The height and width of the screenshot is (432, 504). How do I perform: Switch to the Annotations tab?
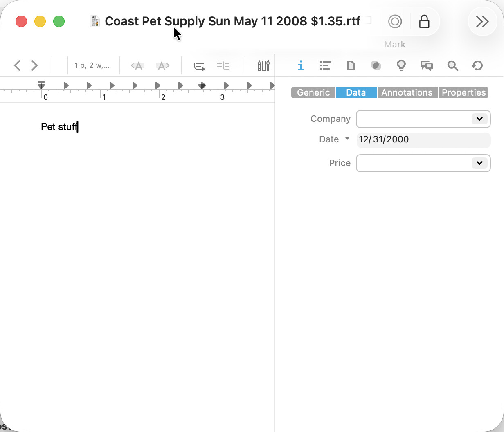[x=407, y=93]
